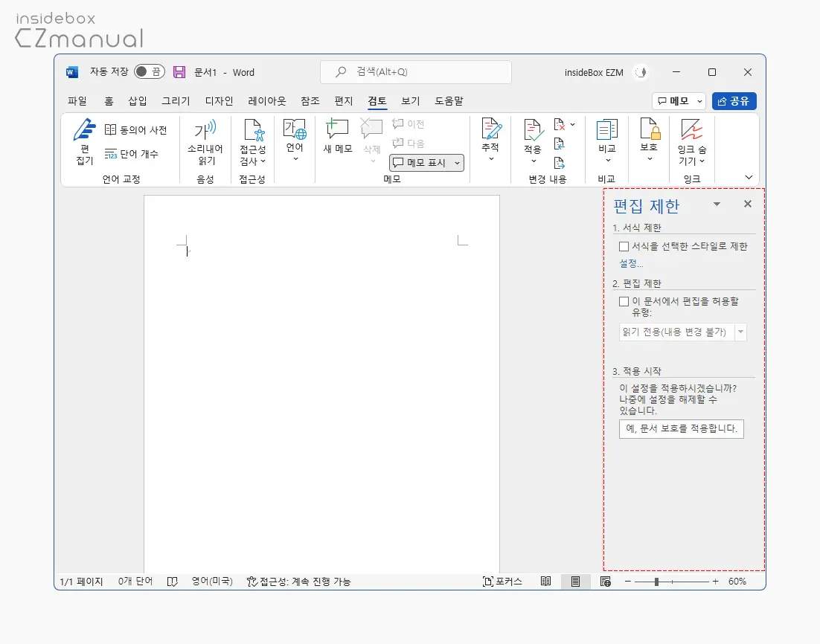The width and height of the screenshot is (820, 644).
Task: Open the 편집 제한 pane options arrow
Action: (x=717, y=204)
